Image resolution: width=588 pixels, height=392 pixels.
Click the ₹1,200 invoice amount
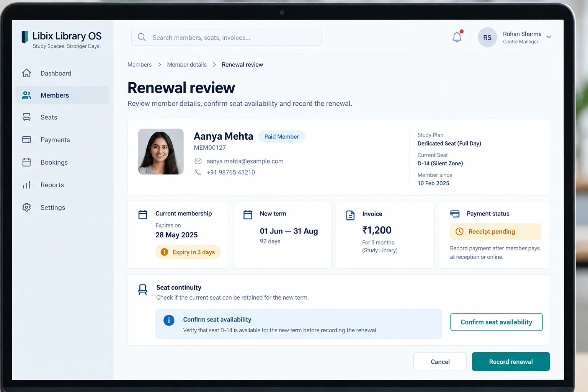click(377, 230)
